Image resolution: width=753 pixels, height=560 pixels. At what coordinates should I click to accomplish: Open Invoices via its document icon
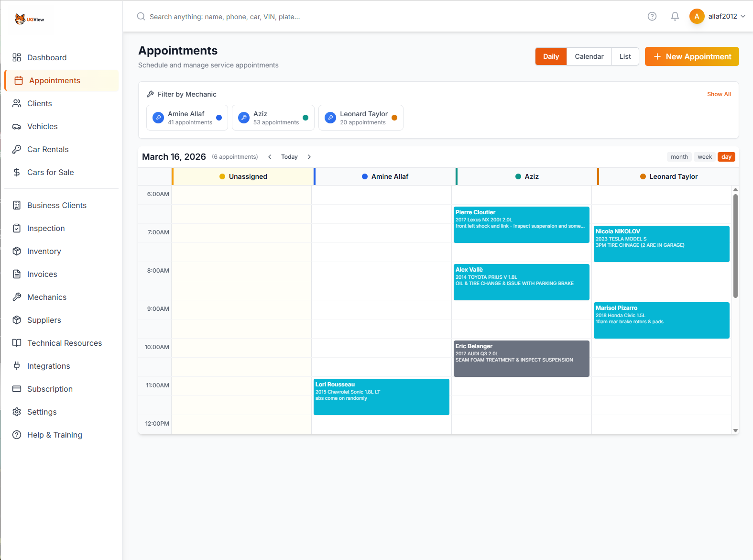coord(17,274)
